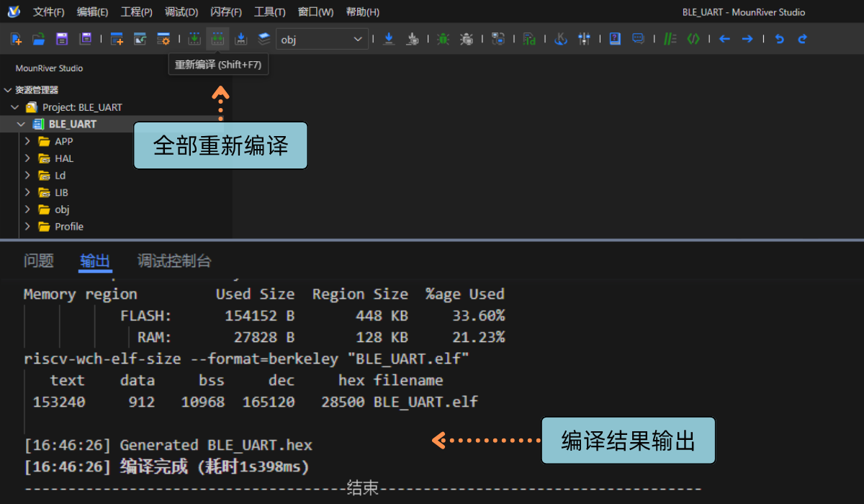Open the 闪存(F) menu
The height and width of the screenshot is (504, 864).
226,12
